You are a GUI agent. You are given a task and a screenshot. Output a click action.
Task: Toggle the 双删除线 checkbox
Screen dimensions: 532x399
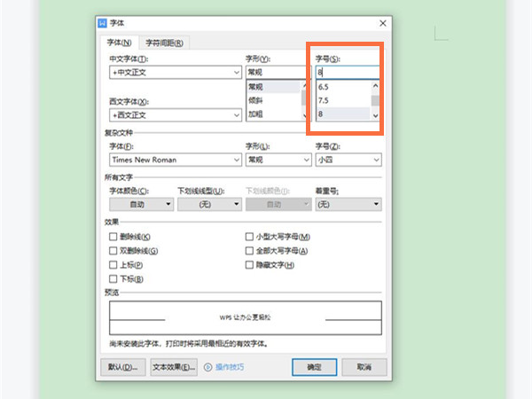click(113, 251)
